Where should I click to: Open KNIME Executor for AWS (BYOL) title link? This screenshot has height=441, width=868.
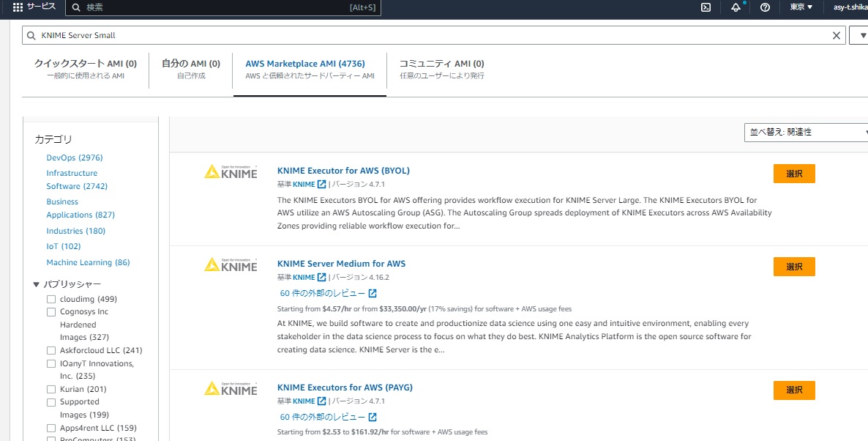pyautogui.click(x=343, y=171)
